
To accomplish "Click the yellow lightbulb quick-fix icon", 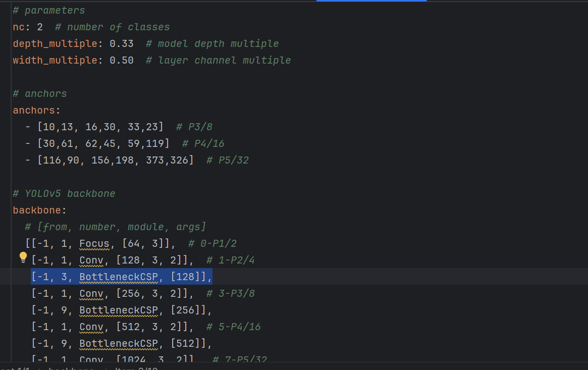I will pyautogui.click(x=23, y=257).
